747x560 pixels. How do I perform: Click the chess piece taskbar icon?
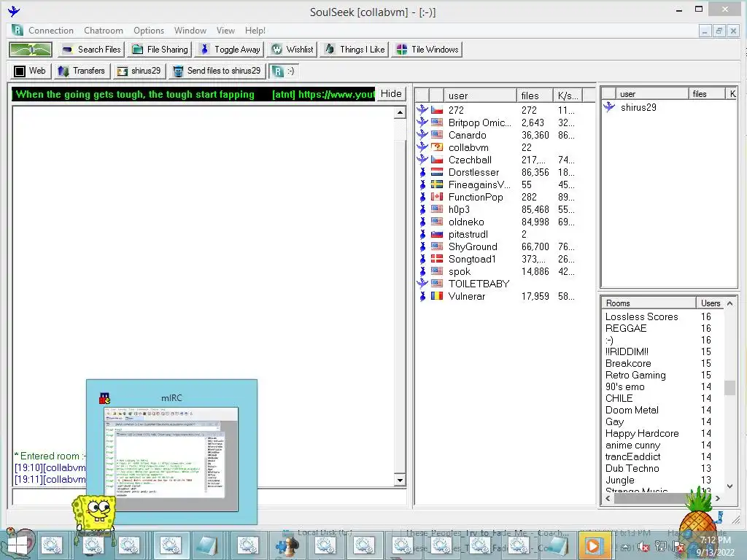coord(287,545)
